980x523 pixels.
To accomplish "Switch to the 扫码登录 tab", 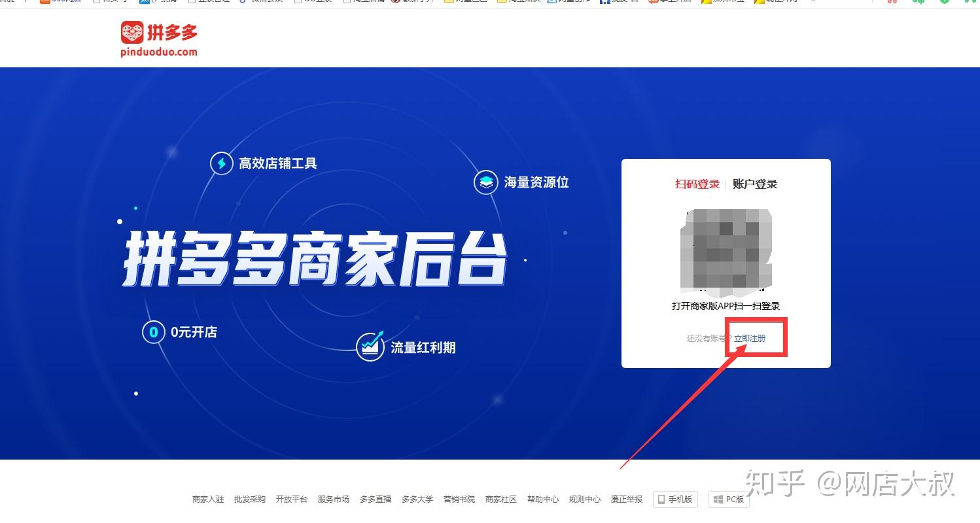I will [x=697, y=184].
